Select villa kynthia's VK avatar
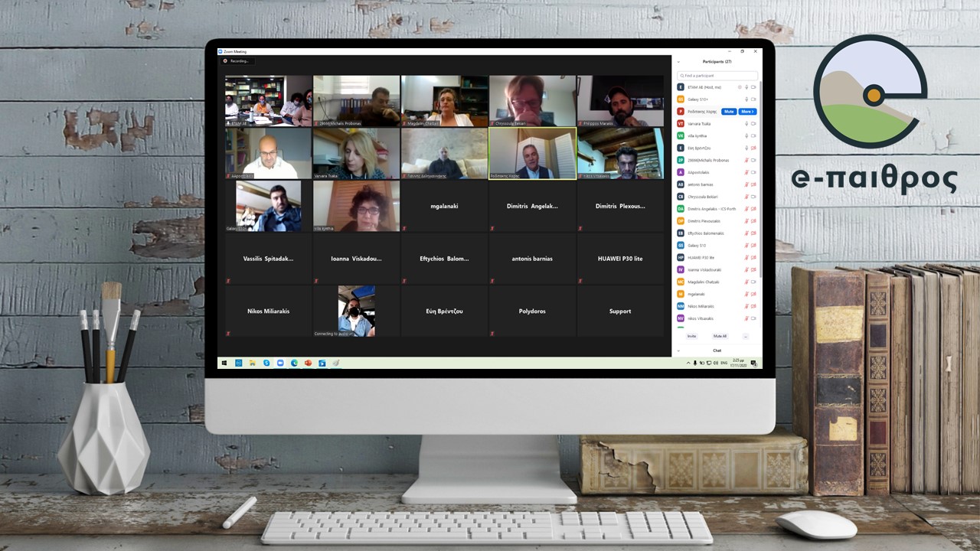The height and width of the screenshot is (551, 980). (x=681, y=135)
